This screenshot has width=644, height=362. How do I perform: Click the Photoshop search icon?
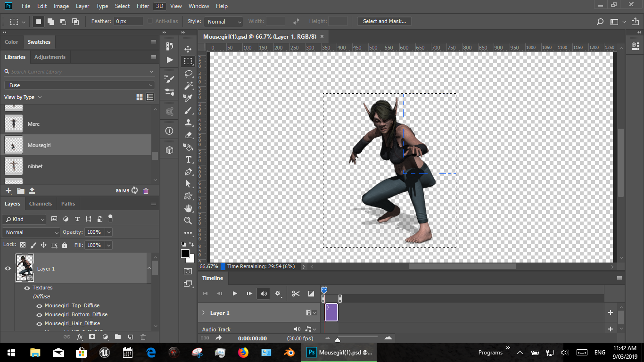(x=600, y=22)
